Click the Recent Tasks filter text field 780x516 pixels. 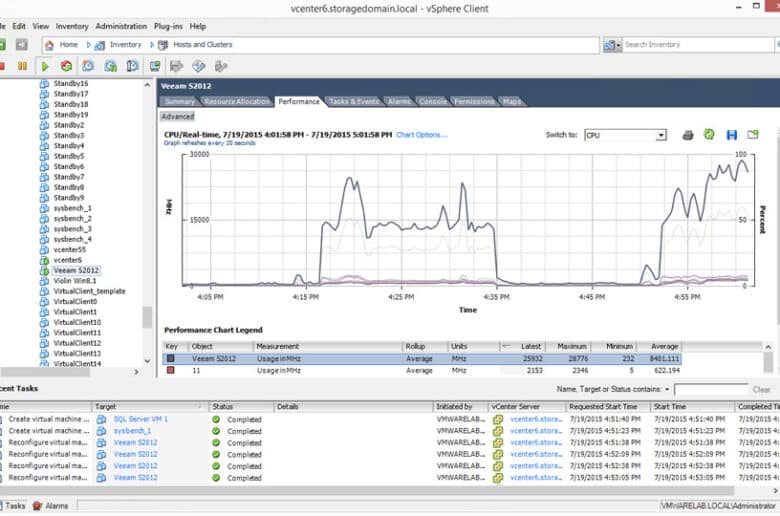711,390
